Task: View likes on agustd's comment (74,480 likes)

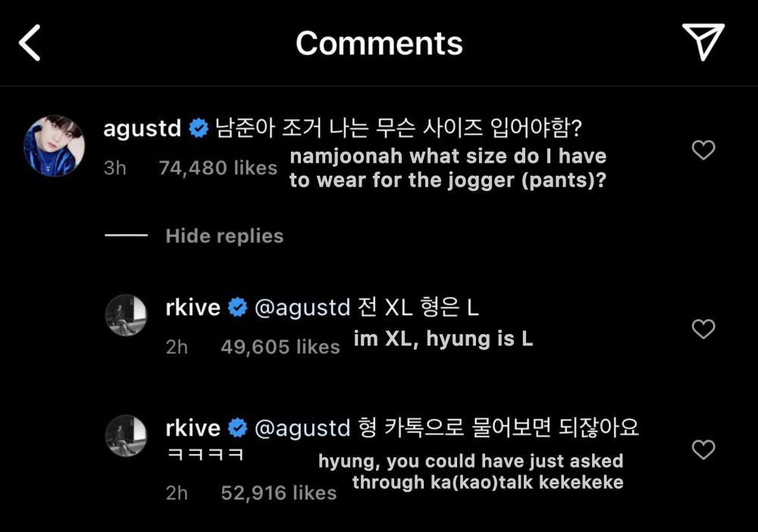Action: point(218,168)
